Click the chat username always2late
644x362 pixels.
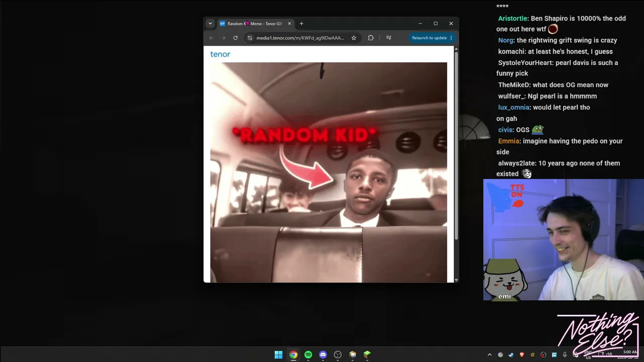tap(516, 163)
